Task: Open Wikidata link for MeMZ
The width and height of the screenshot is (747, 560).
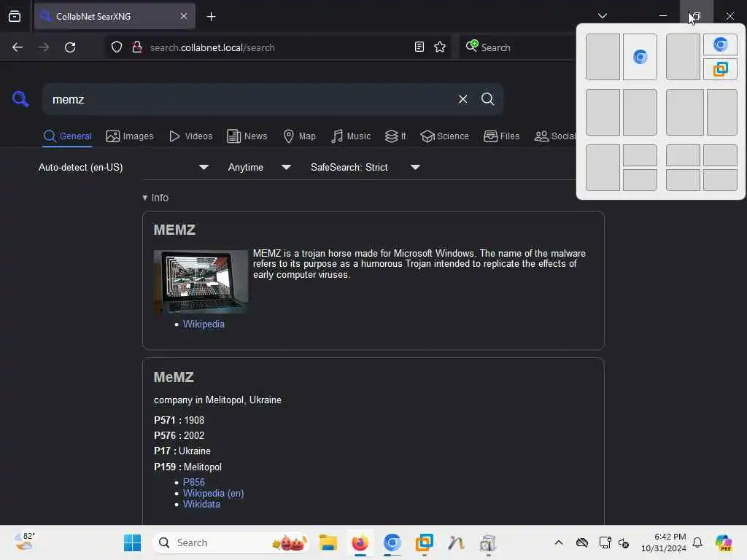Action: click(201, 504)
